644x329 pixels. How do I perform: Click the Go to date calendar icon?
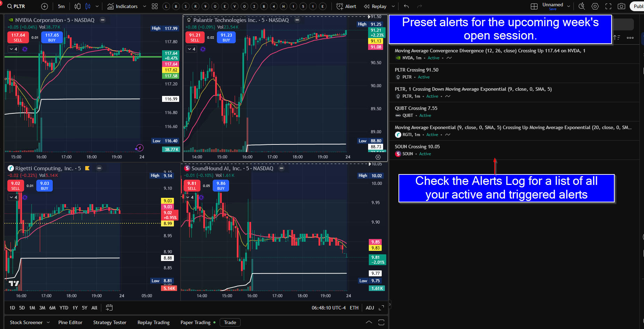(x=109, y=308)
